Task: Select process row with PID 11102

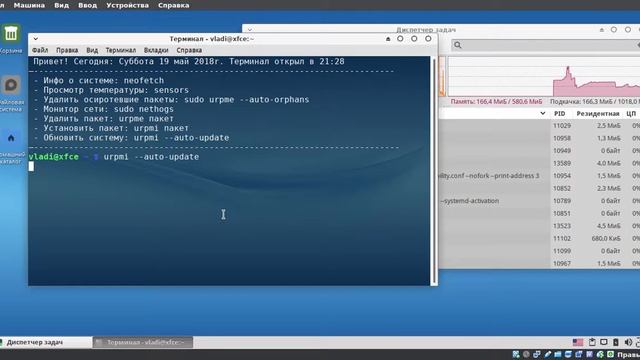Action: [x=539, y=238]
